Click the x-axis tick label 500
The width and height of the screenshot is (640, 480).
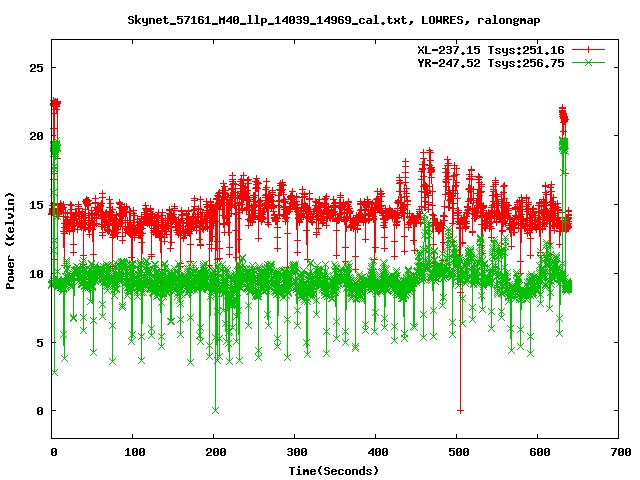[x=458, y=452]
